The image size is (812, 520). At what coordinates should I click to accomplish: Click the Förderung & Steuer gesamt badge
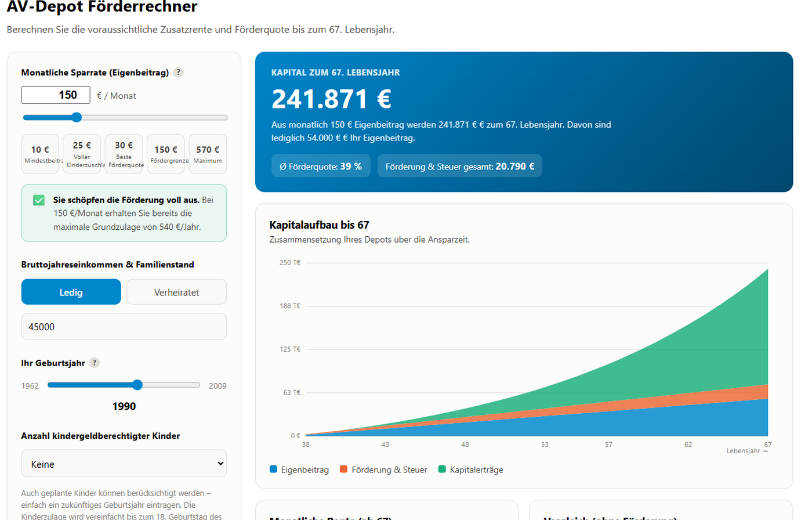click(460, 166)
